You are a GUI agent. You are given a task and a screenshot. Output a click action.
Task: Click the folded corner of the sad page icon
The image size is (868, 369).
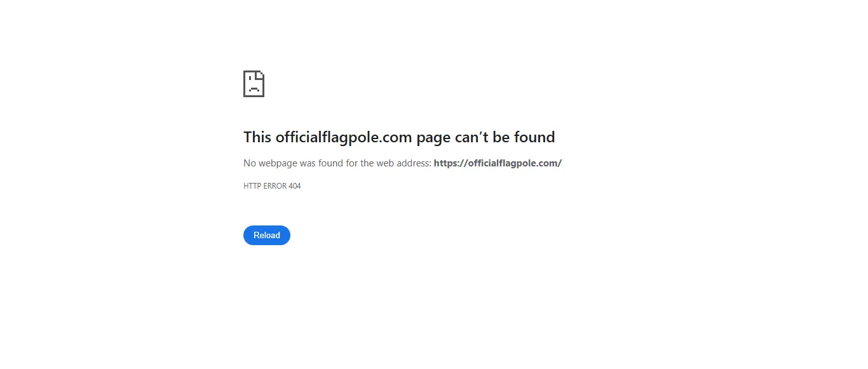tap(261, 74)
